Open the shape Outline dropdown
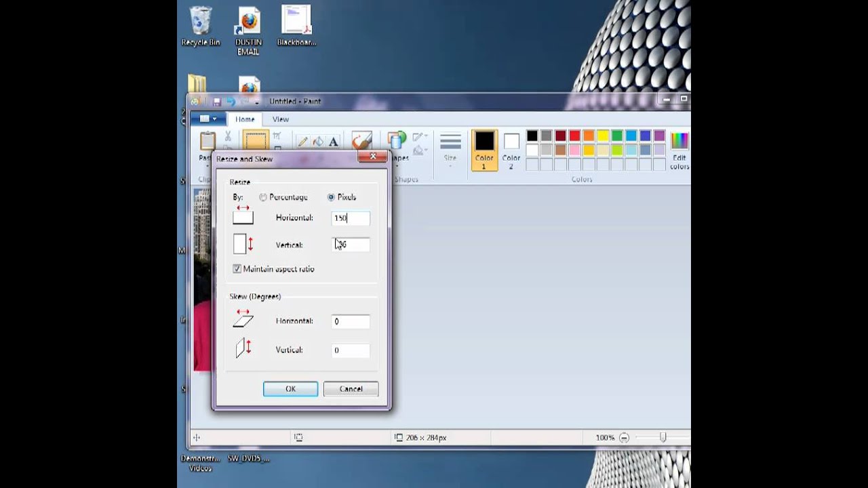Screen dimensions: 868x488 tap(420, 137)
